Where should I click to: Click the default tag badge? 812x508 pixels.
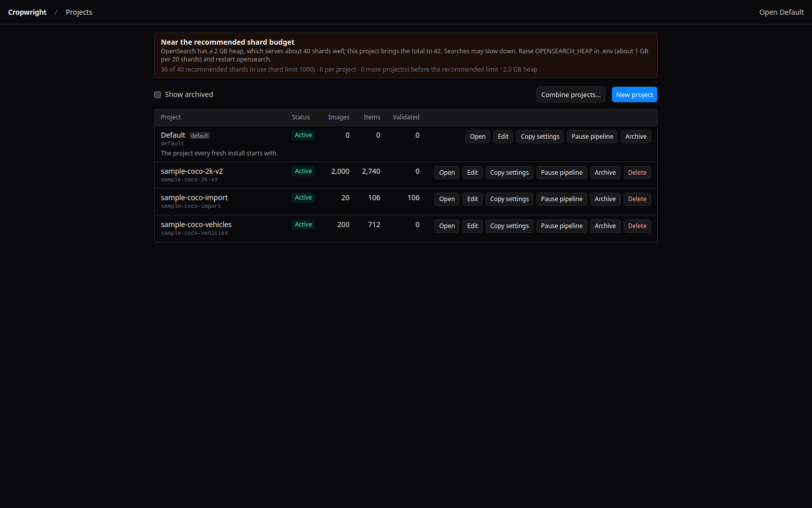click(x=199, y=136)
